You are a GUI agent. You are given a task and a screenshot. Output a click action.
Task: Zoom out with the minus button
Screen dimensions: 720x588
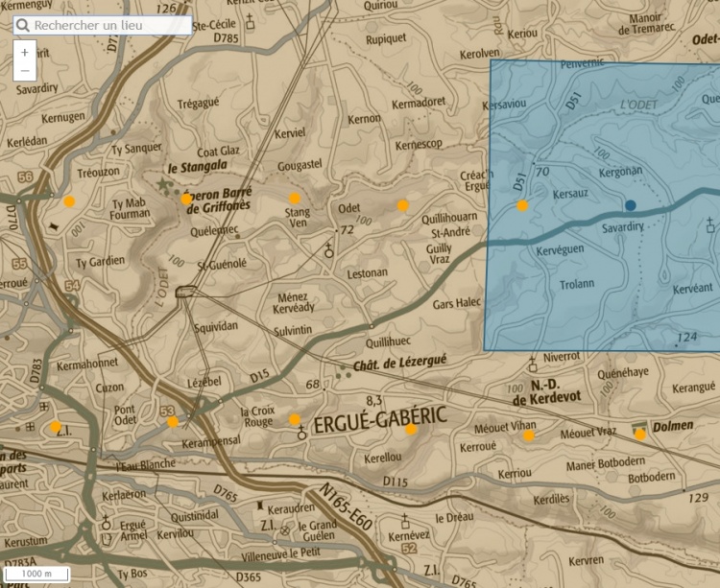24,71
